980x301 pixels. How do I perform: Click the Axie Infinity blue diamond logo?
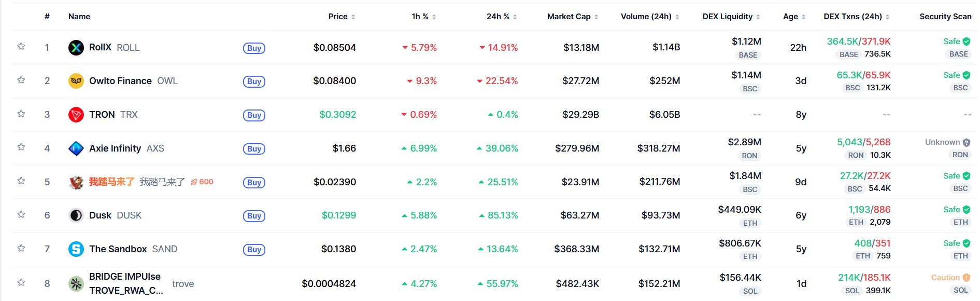pyautogui.click(x=76, y=148)
